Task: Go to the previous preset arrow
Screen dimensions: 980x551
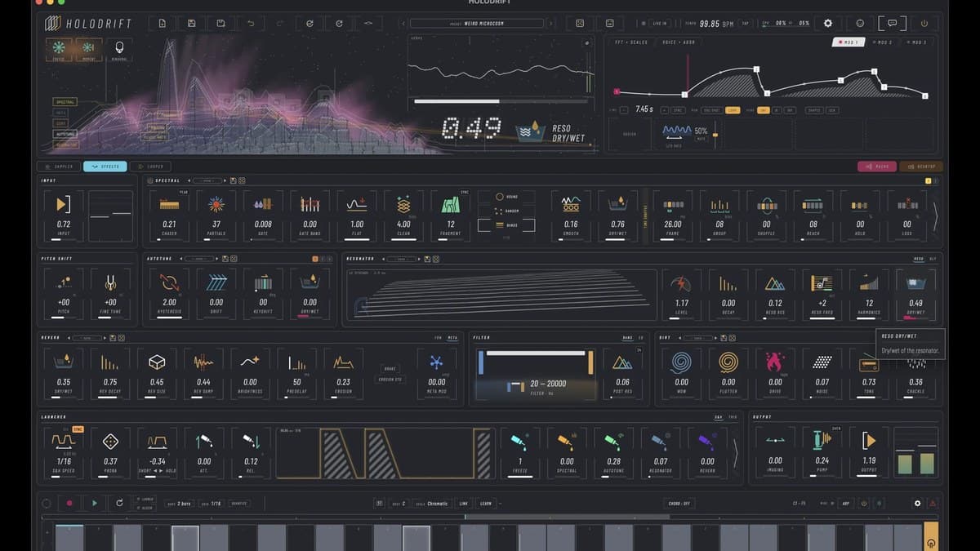Action: 403,24
